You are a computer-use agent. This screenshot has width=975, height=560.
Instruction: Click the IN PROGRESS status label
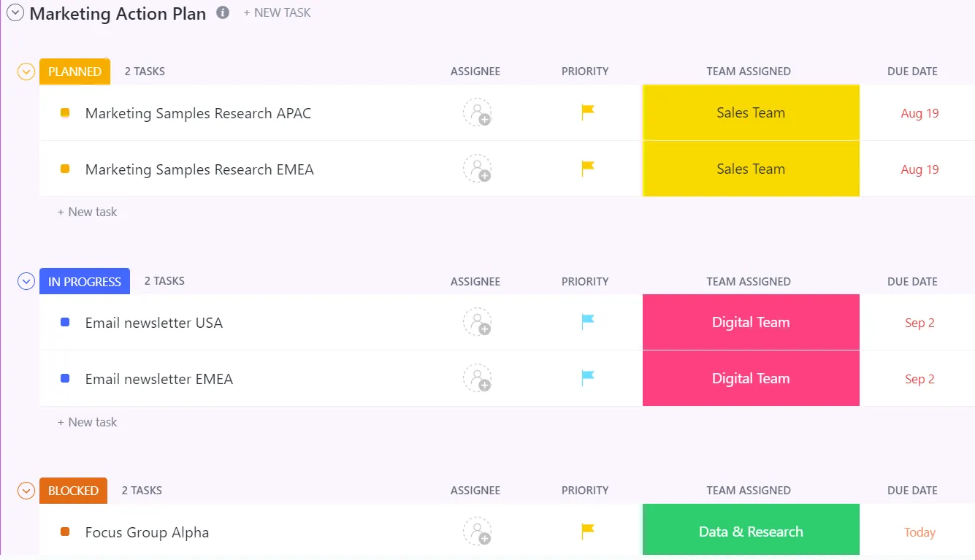click(x=85, y=281)
